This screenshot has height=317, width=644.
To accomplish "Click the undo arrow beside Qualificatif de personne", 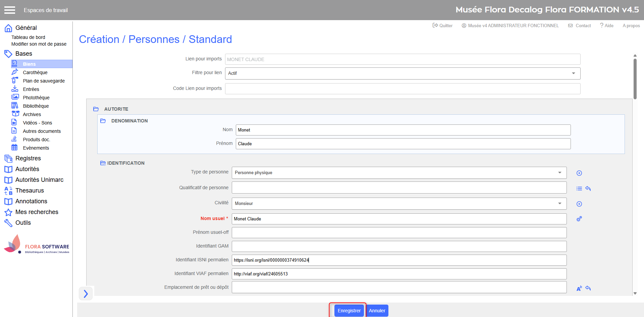I will tap(588, 189).
